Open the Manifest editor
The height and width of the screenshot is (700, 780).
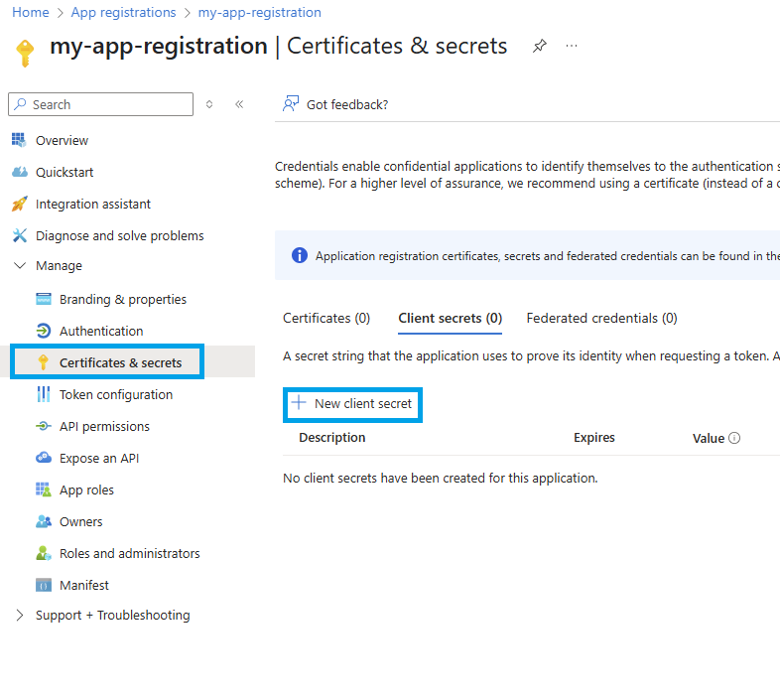(84, 586)
